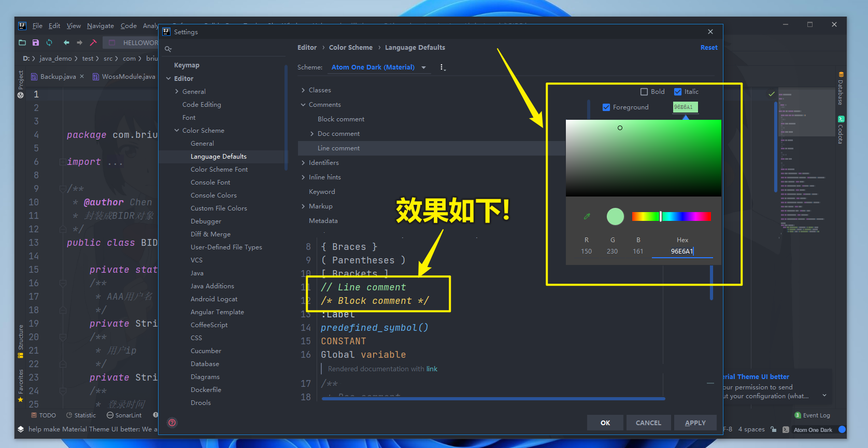
Task: Open the Statistic tool window
Action: point(81,415)
